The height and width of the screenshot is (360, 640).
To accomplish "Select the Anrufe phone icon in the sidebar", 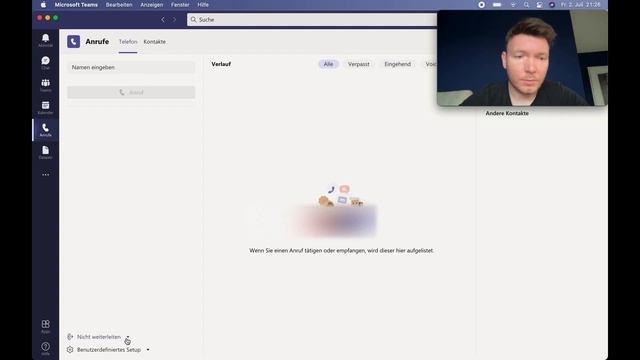I will click(45, 130).
